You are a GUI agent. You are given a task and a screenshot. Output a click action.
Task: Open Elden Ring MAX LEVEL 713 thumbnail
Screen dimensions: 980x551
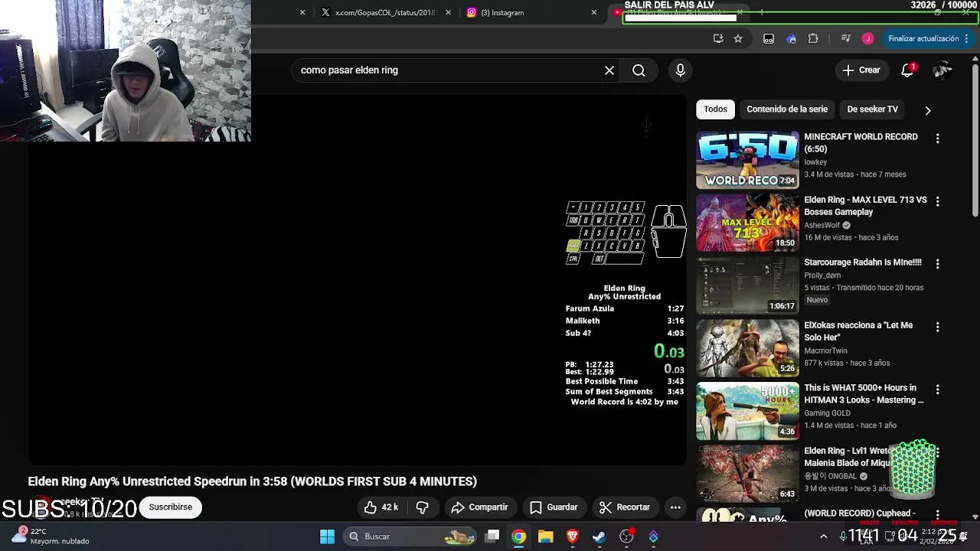747,223
